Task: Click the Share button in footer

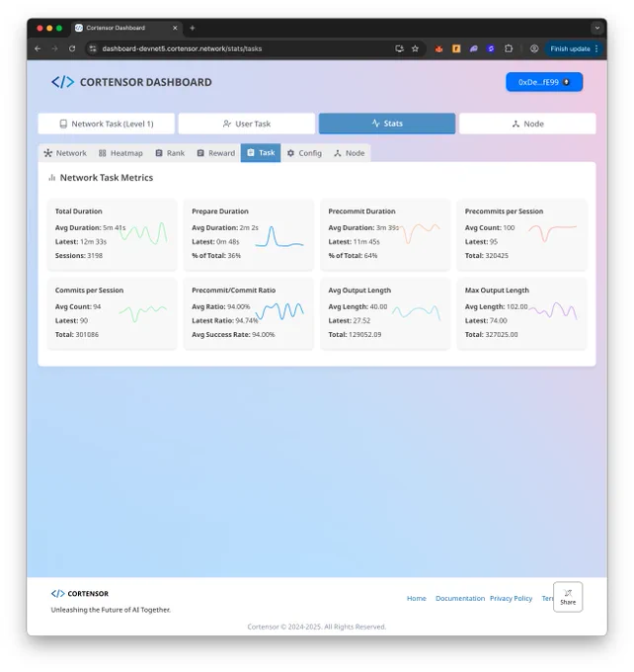Action: click(568, 597)
